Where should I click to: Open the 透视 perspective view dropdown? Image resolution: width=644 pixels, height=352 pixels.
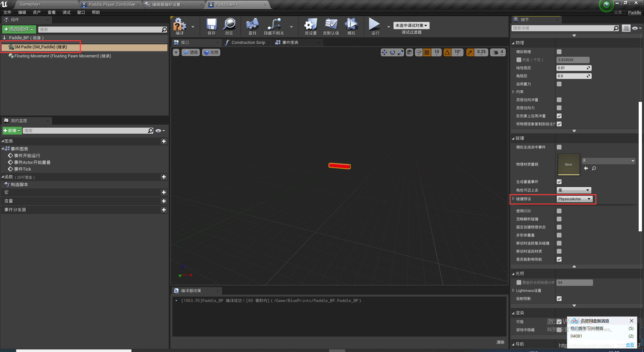pos(191,52)
